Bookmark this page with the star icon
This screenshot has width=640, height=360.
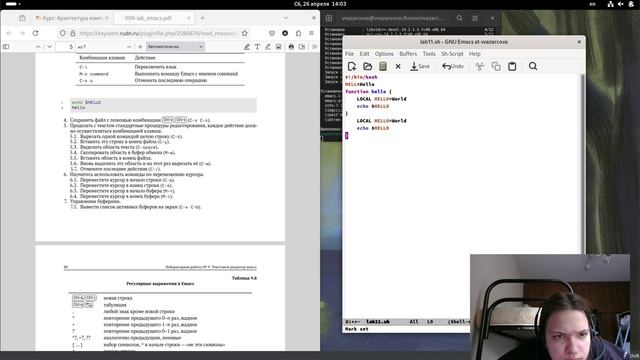(x=244, y=33)
